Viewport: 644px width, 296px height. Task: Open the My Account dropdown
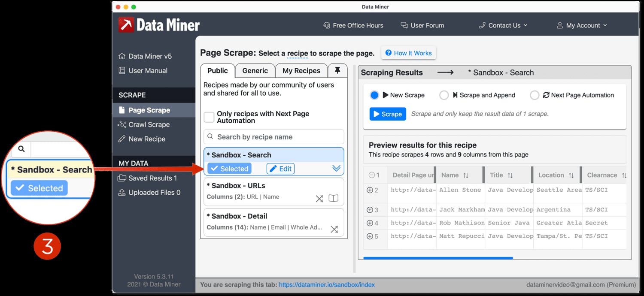point(582,25)
